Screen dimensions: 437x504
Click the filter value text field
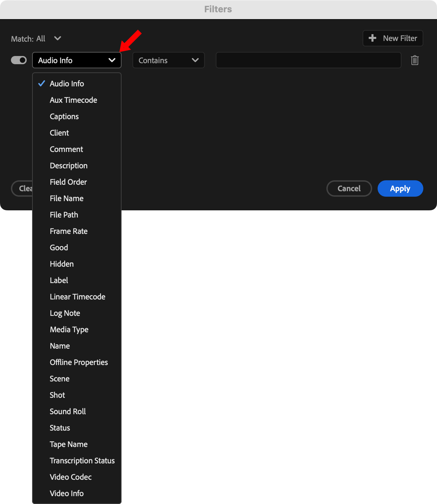[x=308, y=60]
